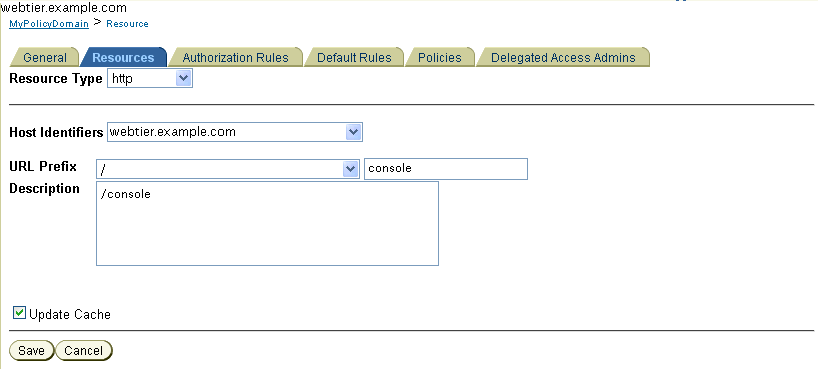Click the Host Identifiers dropdown arrow button

(x=353, y=132)
